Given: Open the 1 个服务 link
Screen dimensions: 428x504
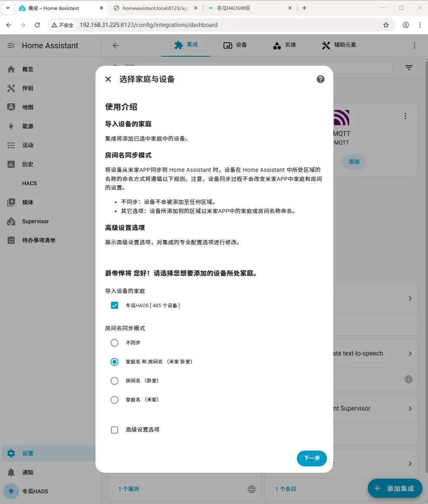Looking at the screenshot, I should (x=129, y=489).
